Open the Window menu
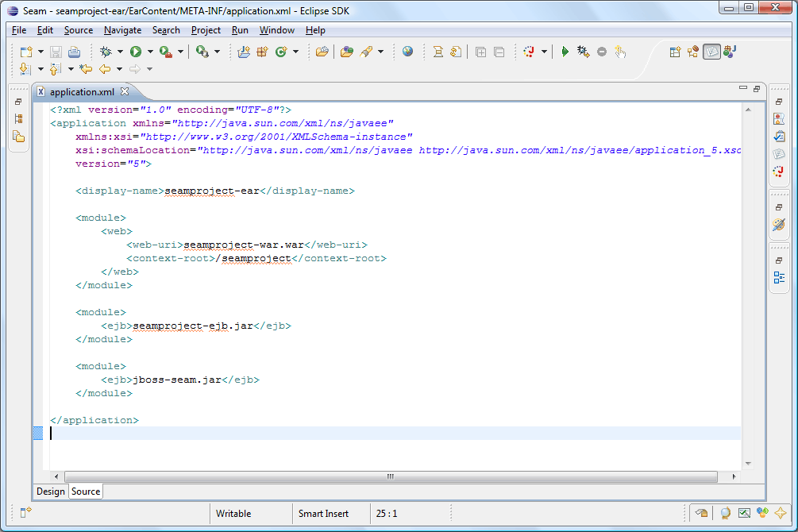This screenshot has height=532, width=798. pyautogui.click(x=277, y=30)
